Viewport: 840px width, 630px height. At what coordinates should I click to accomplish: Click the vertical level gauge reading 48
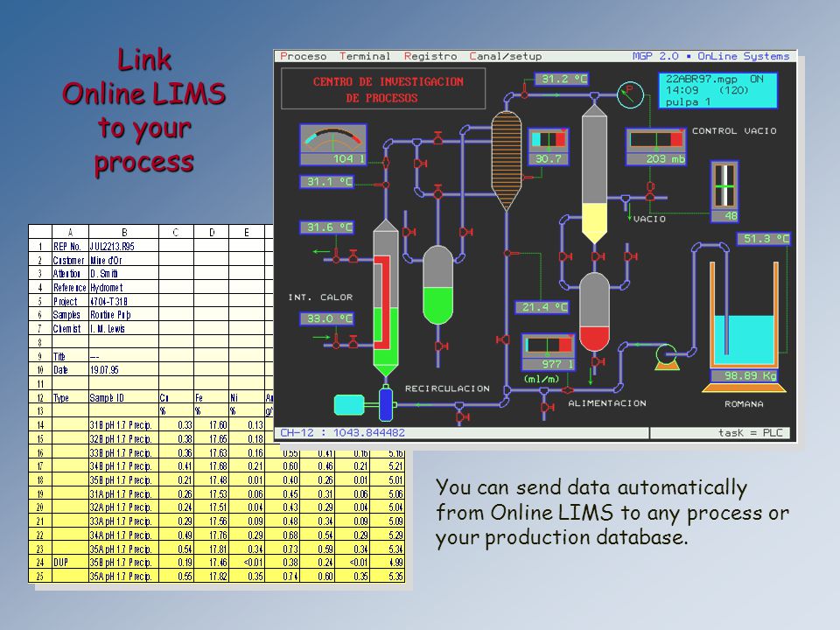click(724, 192)
